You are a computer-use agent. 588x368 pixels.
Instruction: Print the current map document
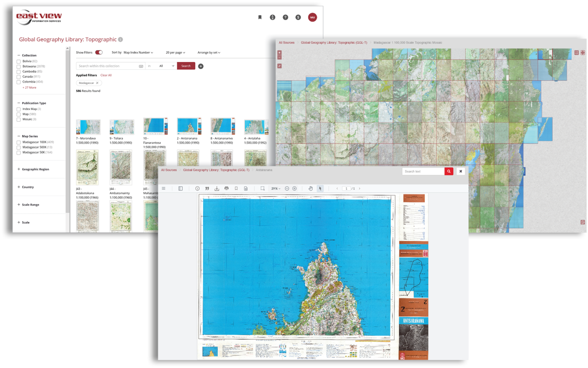[227, 188]
